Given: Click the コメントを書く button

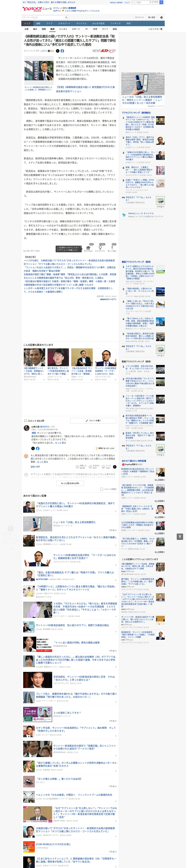Looking at the screenshot, I should 93,421.
